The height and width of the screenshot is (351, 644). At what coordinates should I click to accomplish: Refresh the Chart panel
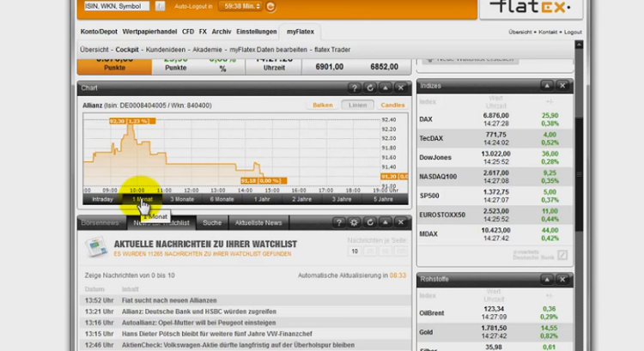pos(370,88)
